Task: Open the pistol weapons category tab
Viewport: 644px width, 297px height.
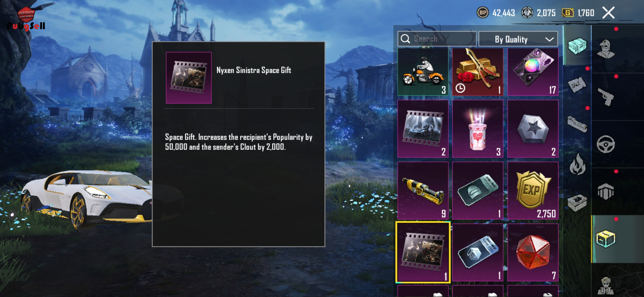Action: tap(605, 97)
